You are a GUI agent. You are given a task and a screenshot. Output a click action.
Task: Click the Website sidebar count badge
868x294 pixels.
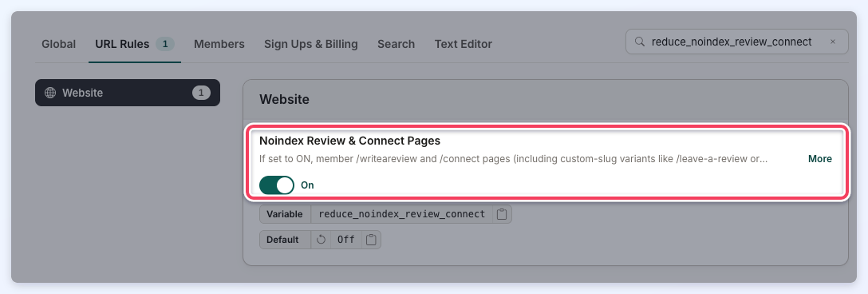202,93
